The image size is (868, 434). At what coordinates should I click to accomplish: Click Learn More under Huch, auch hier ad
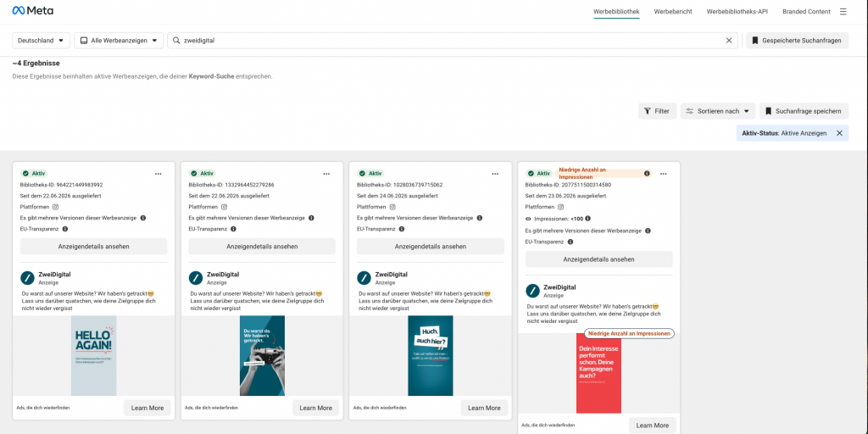tap(484, 408)
